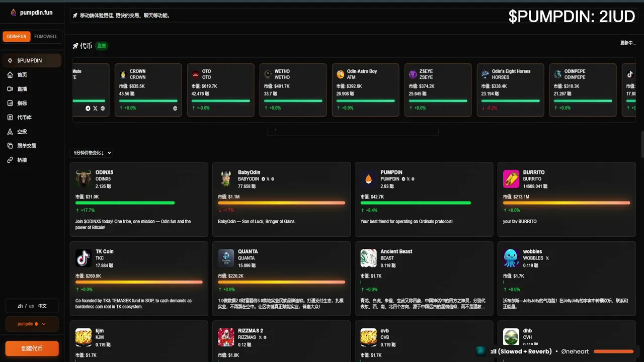Click the QUANTA token avatar
644x362 pixels.
(x=226, y=258)
